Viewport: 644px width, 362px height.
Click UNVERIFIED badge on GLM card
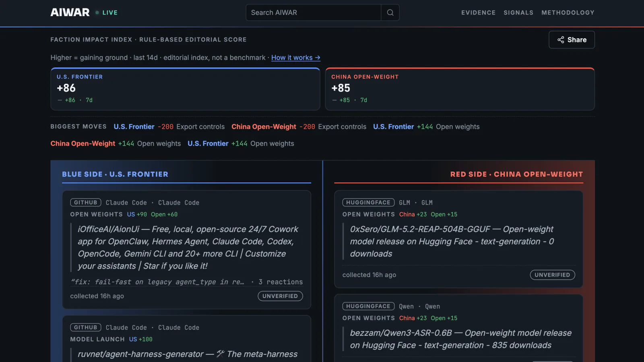coord(552,275)
